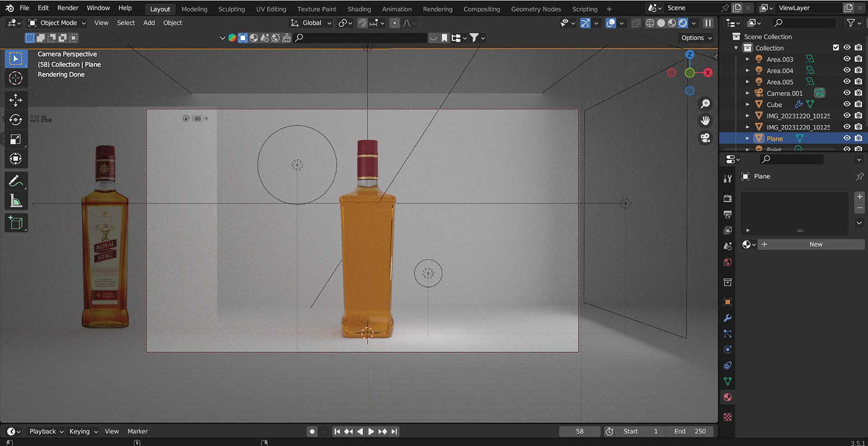868x446 pixels.
Task: Open the timeline Marker menu
Action: click(x=137, y=432)
